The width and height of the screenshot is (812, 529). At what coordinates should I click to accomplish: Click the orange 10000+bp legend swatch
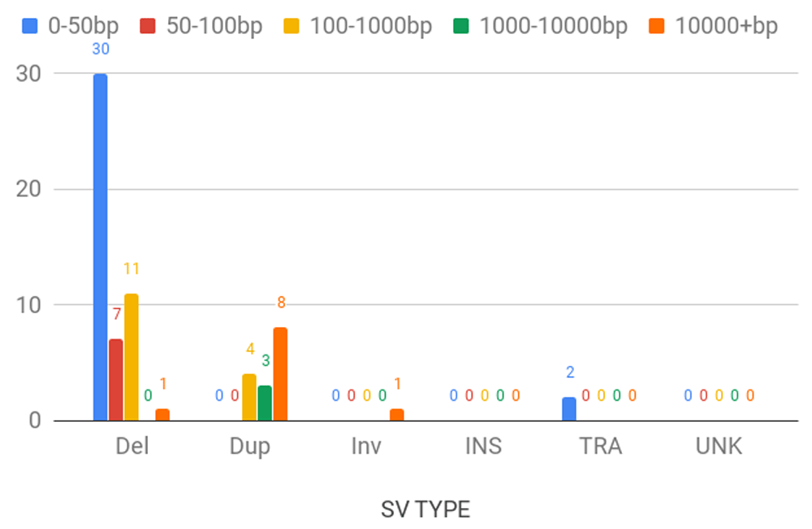657,26
